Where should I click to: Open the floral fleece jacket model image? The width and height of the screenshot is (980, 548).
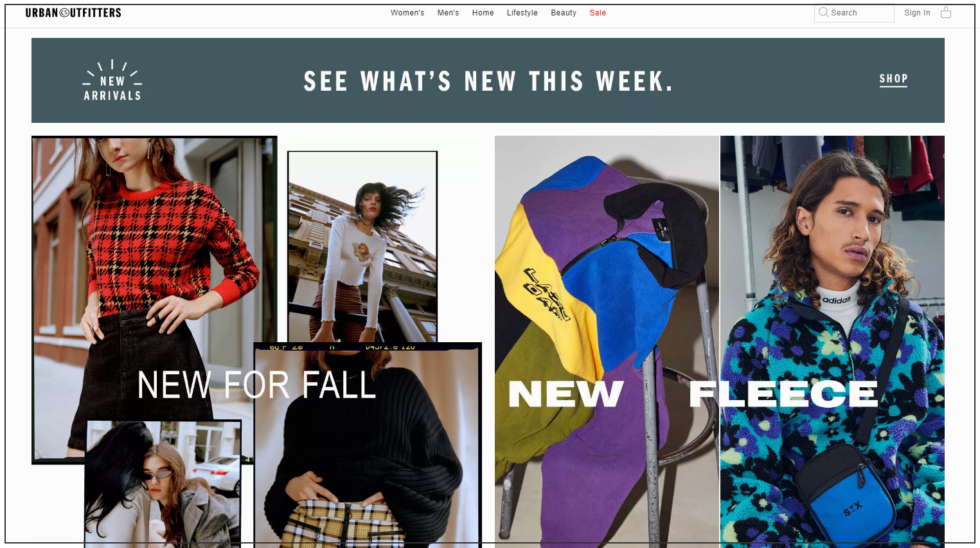point(832,342)
